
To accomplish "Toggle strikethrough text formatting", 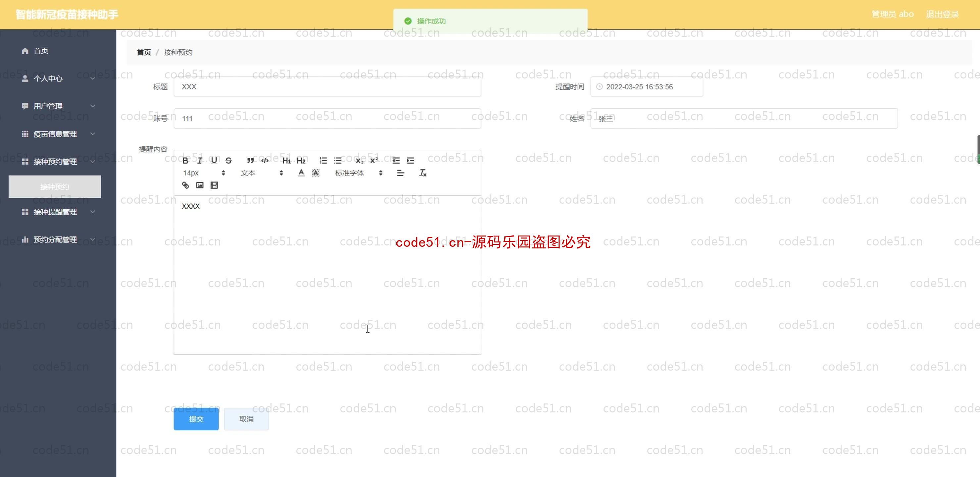I will [228, 161].
